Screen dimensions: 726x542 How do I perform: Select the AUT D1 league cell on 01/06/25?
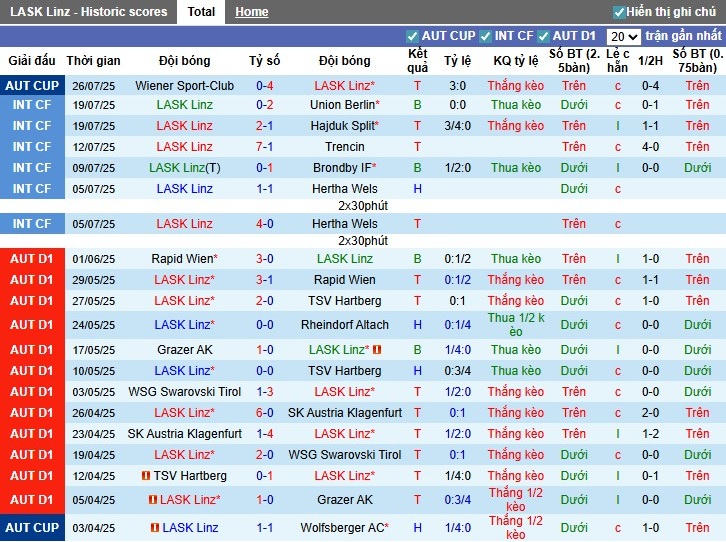pos(32,259)
